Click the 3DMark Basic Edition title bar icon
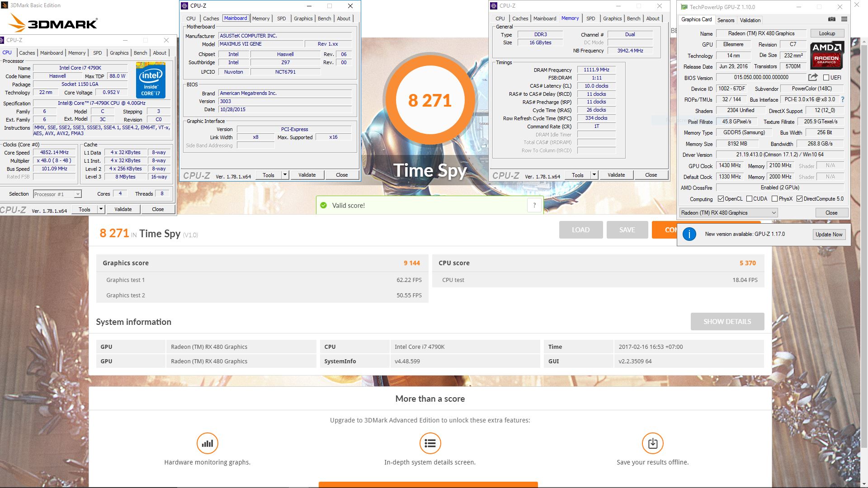The image size is (868, 488). click(x=5, y=5)
